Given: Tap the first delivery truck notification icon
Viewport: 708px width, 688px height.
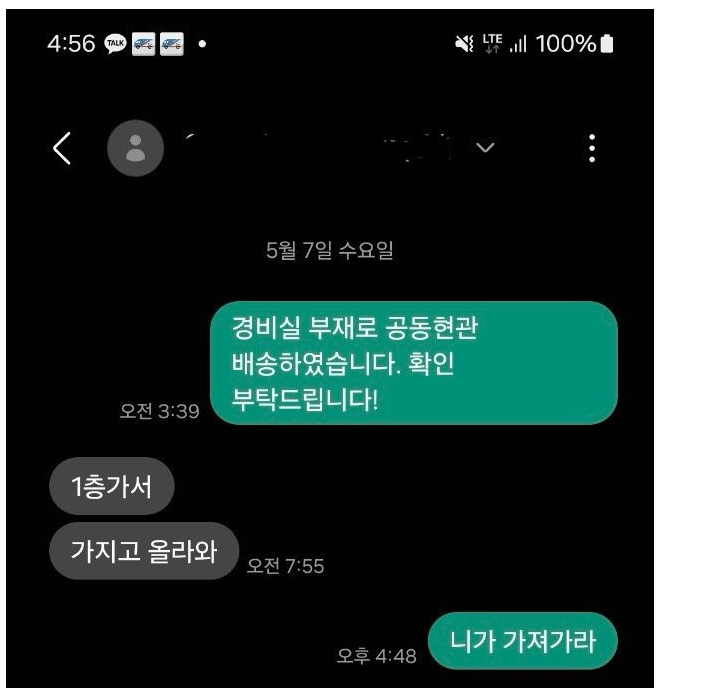Looking at the screenshot, I should [144, 44].
